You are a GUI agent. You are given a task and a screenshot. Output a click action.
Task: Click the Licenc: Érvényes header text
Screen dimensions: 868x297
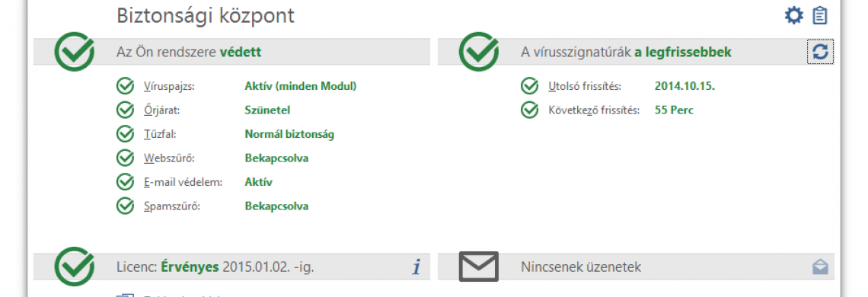tap(215, 267)
